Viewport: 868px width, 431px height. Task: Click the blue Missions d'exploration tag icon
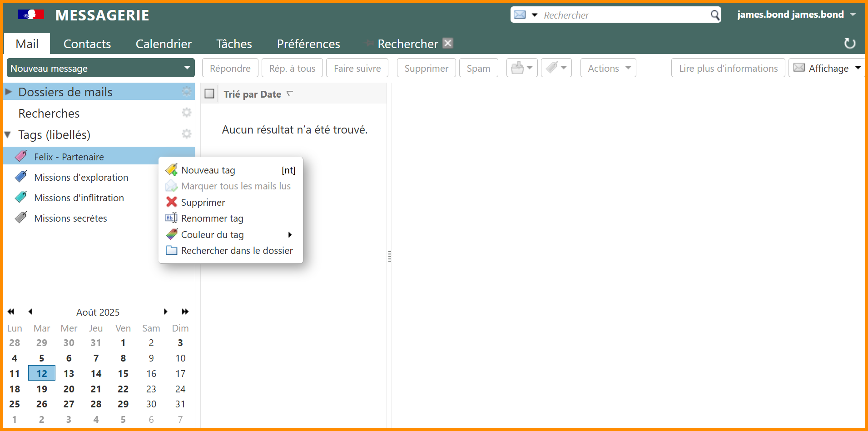tap(21, 177)
